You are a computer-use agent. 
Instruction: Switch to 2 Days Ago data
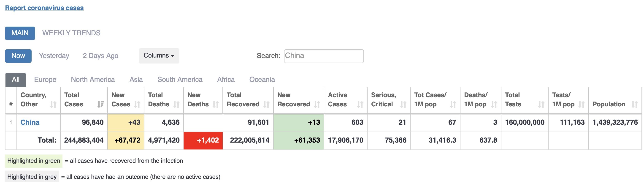(100, 55)
